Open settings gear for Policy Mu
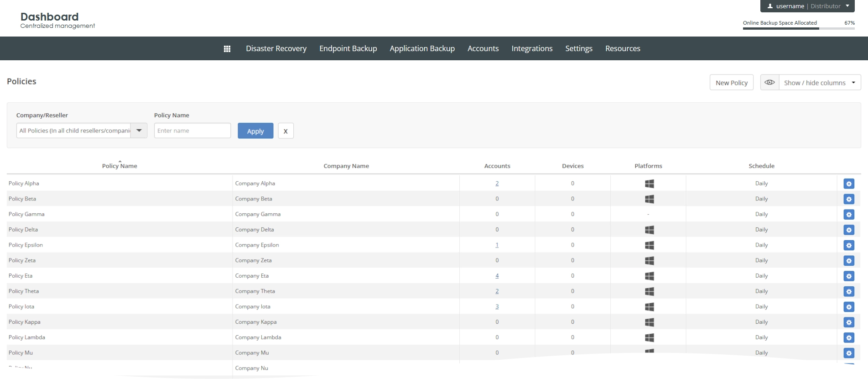The image size is (868, 379). (x=849, y=353)
